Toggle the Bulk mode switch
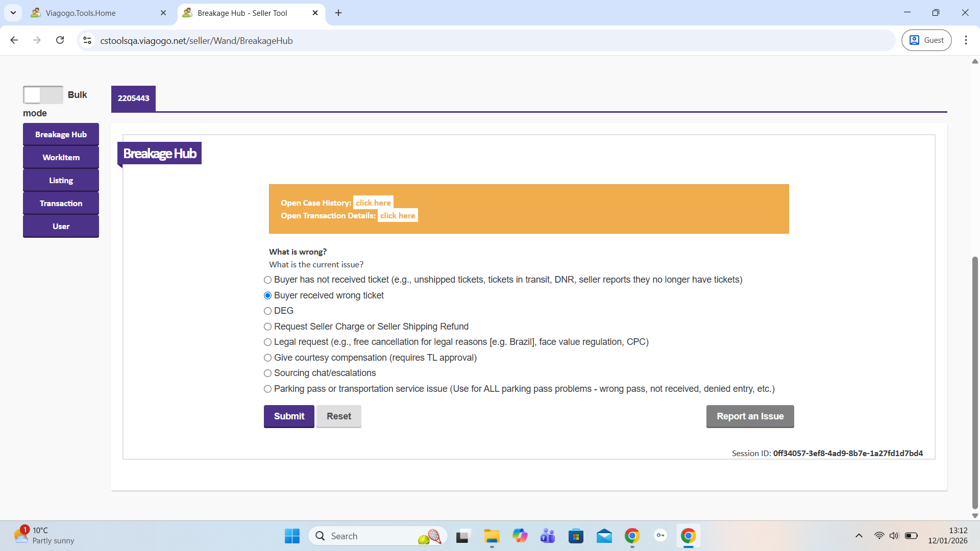This screenshot has width=980, height=551. 43,95
